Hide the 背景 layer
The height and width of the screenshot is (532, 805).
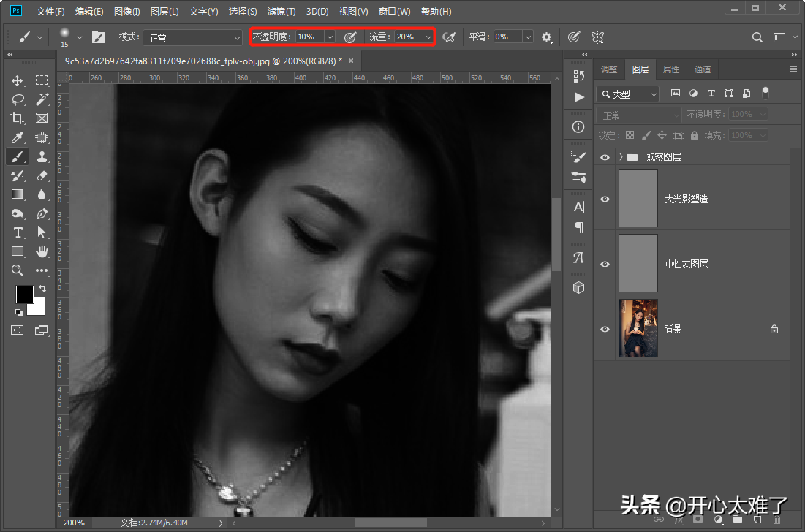click(x=605, y=329)
